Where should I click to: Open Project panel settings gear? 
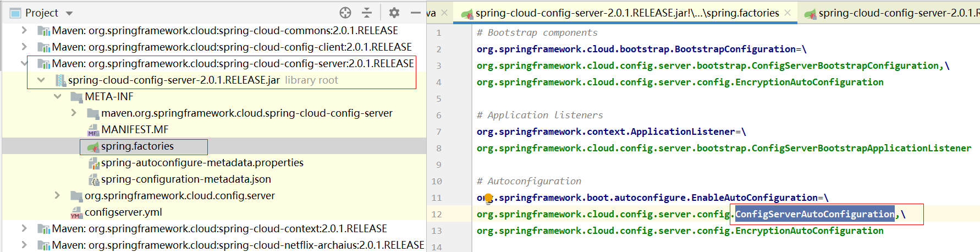[x=394, y=13]
